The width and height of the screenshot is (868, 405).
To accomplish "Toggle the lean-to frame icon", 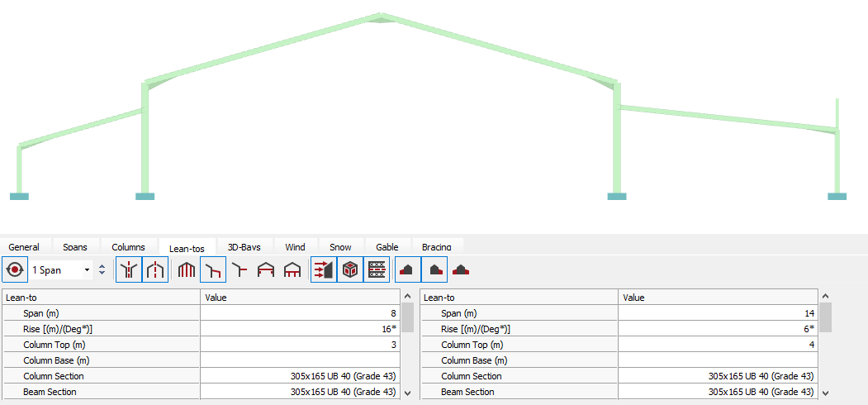I will (213, 270).
